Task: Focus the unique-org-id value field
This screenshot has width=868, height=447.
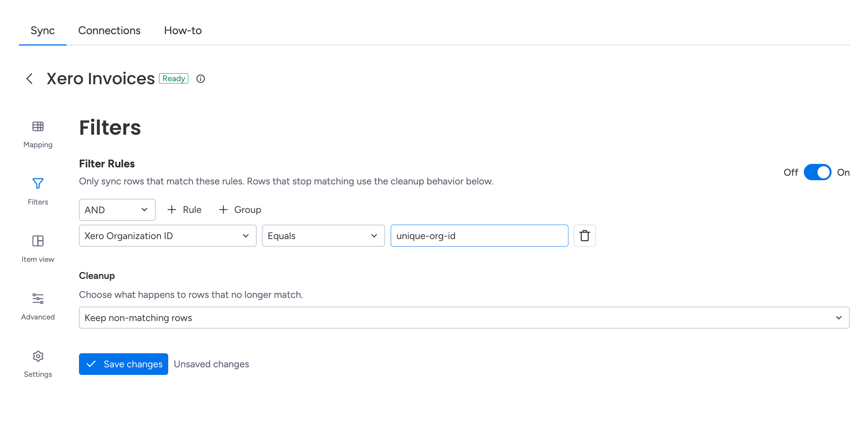Action: tap(480, 236)
